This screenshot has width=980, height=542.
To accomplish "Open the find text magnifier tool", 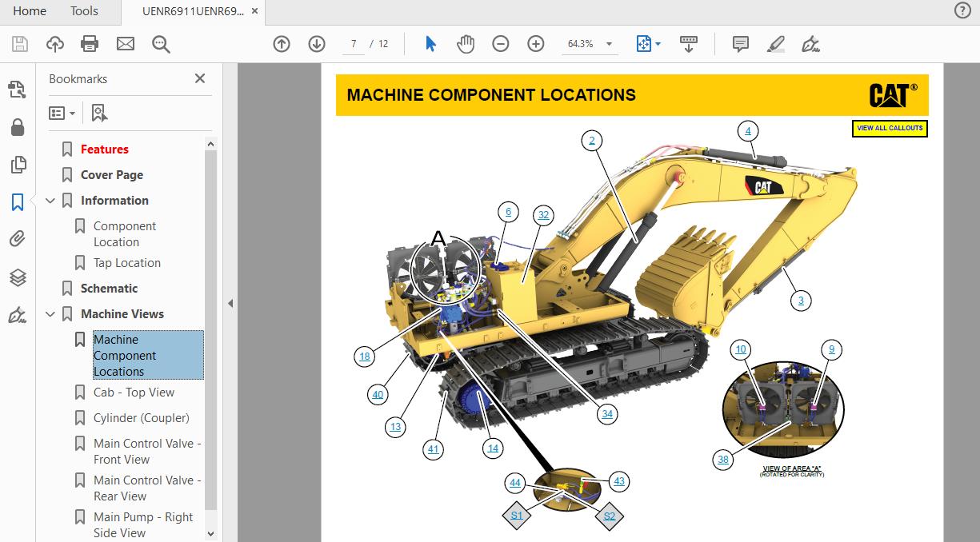I will point(161,44).
